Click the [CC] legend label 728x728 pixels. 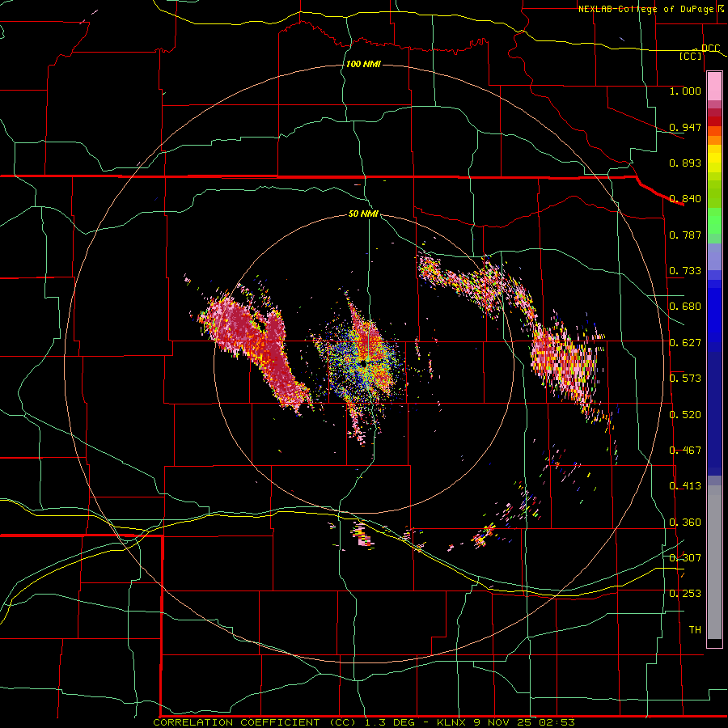[691, 56]
